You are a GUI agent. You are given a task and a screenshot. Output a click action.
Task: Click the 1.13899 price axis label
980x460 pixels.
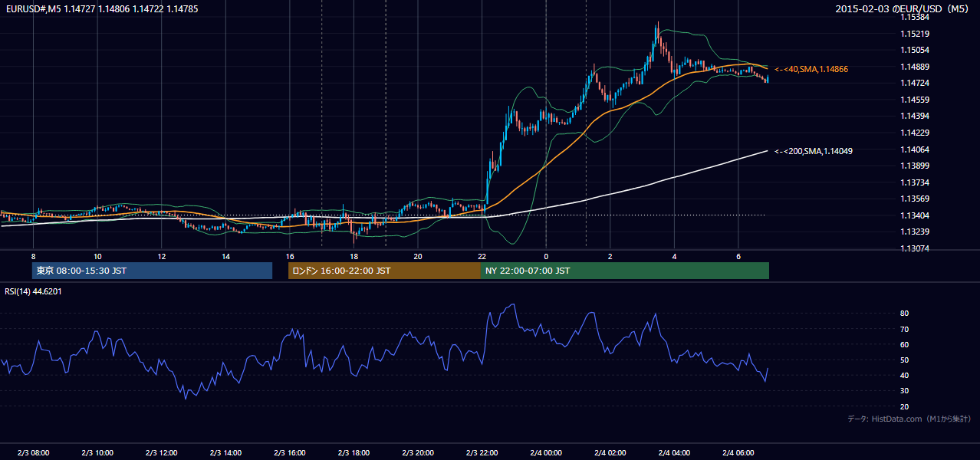[x=915, y=166]
